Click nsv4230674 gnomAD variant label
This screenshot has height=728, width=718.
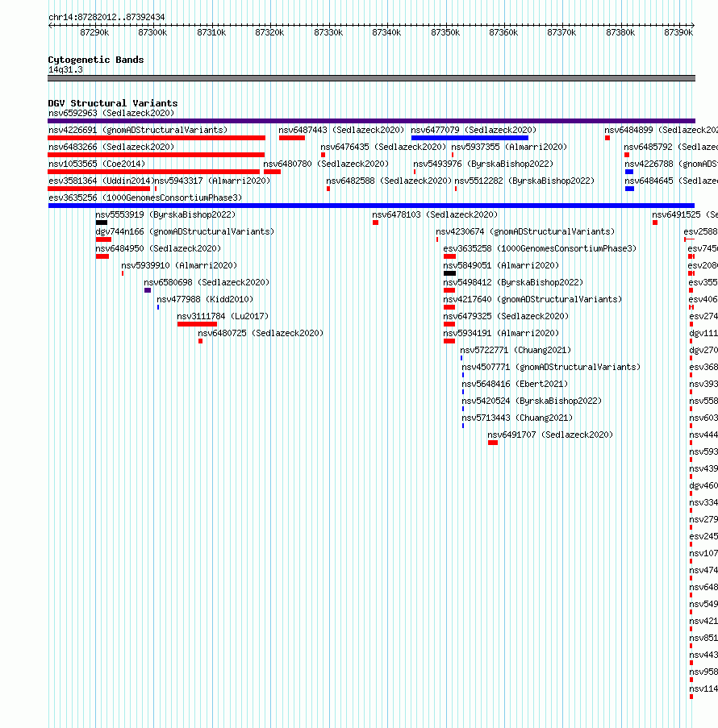coord(525,231)
